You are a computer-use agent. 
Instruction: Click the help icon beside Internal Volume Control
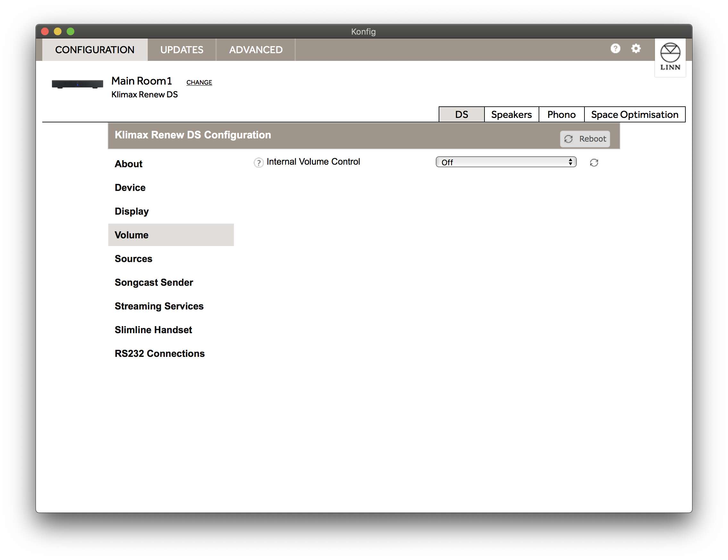coord(258,162)
